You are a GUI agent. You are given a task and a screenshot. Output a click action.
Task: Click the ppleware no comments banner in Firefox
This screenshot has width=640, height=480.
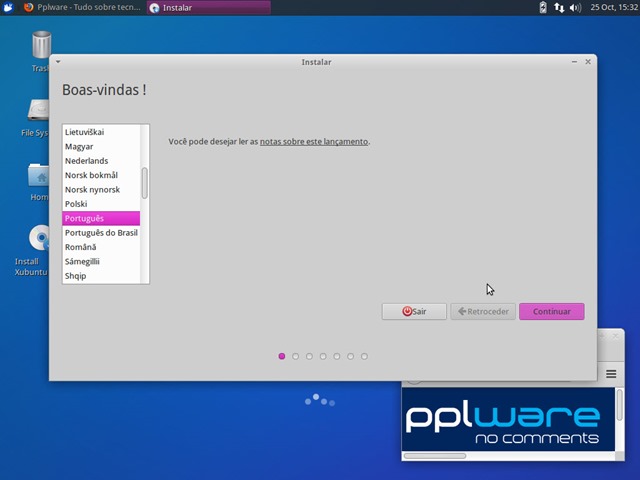pyautogui.click(x=508, y=419)
